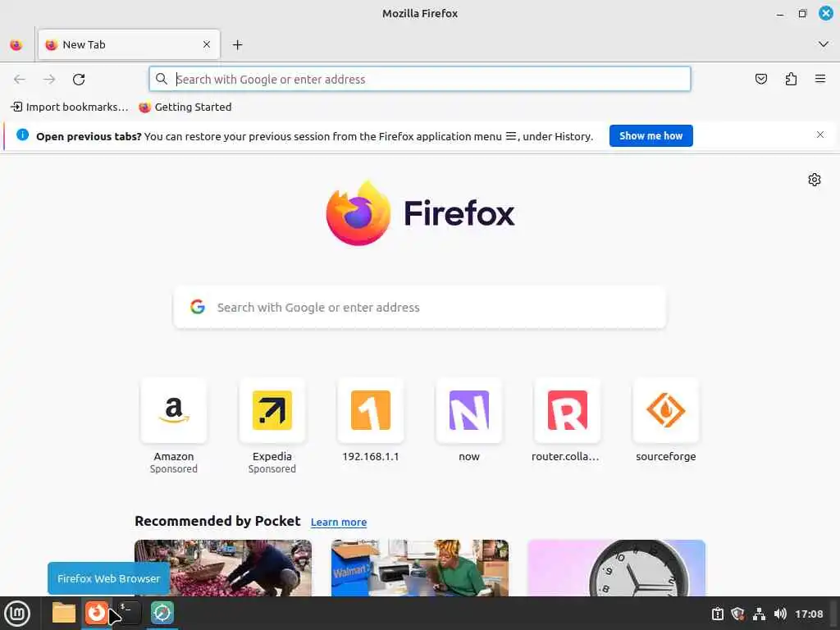Save page to Pocket icon
This screenshot has height=630, width=840.
tap(760, 80)
